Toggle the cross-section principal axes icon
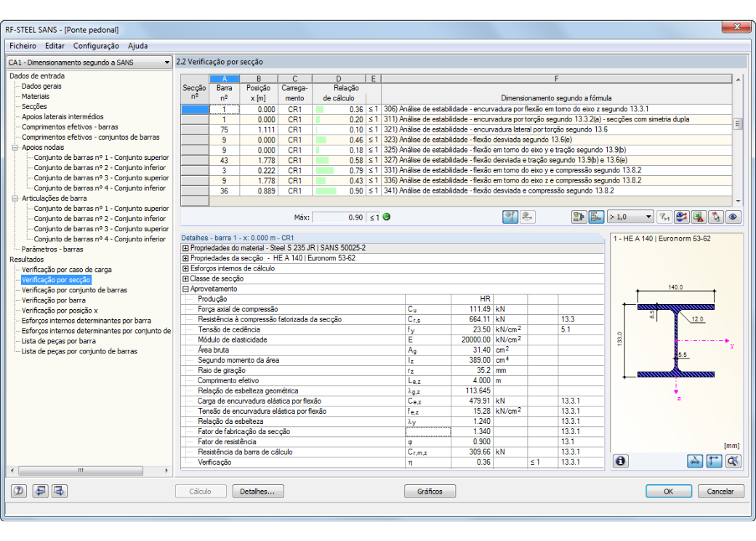Viewport: 756px width, 541px height. tap(714, 462)
